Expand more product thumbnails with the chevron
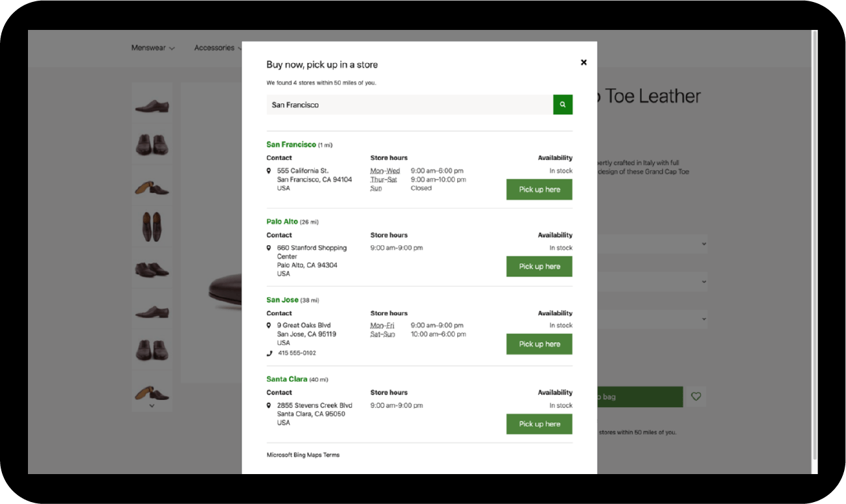846x504 pixels. tap(152, 405)
